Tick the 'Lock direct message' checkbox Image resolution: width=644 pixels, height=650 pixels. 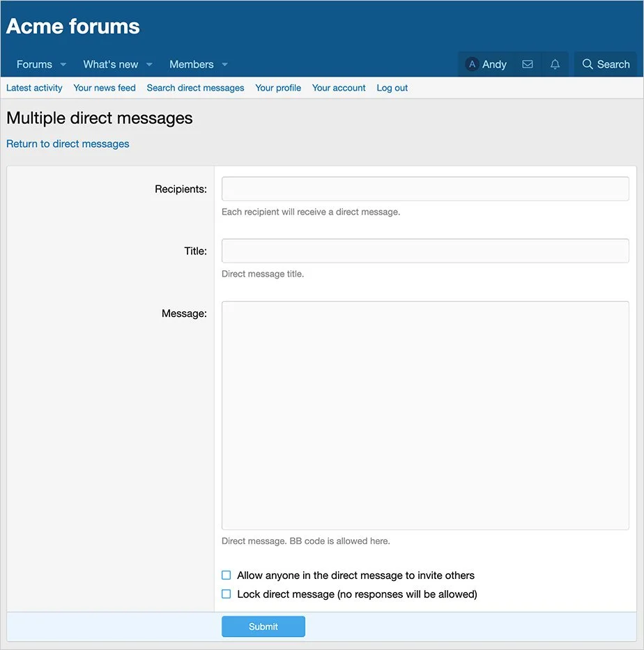(x=226, y=594)
